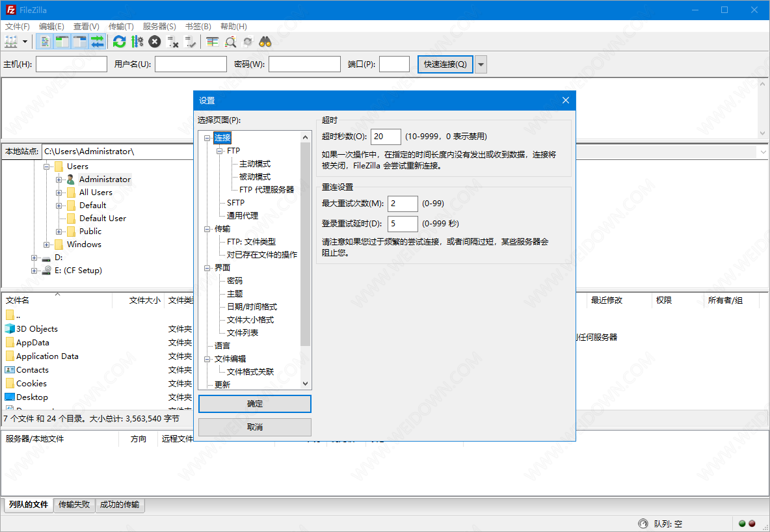
Task: Close the 设置 dialog with X
Action: pos(565,100)
